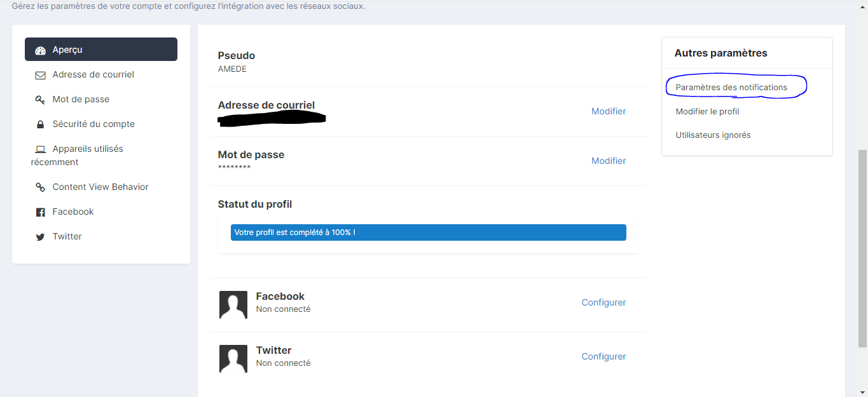Click the link icon for Content View Behavior
Viewport: 868px width, 397px height.
point(40,187)
